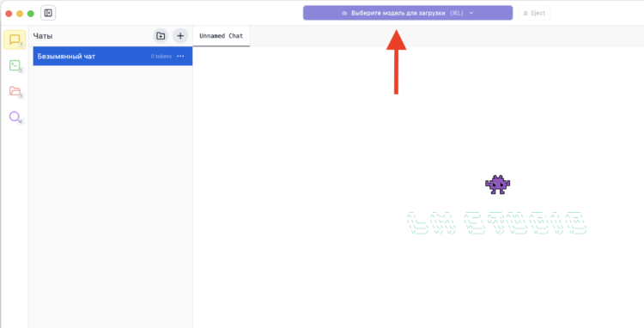Minimize the window with yellow button
644x328 pixels.
point(20,14)
